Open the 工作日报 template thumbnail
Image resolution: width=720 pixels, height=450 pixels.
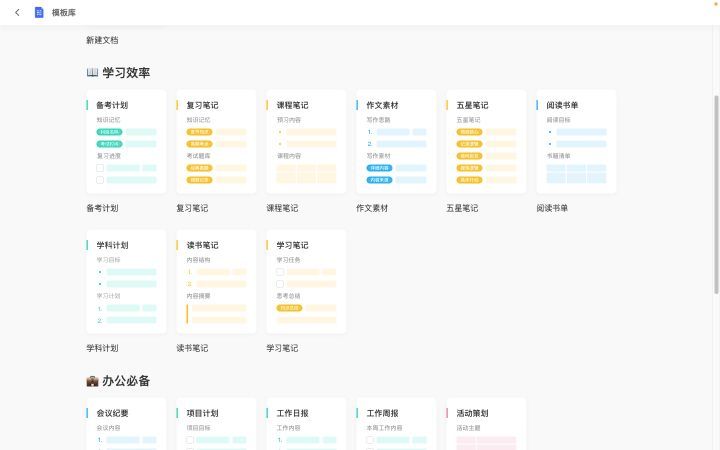tap(306, 424)
